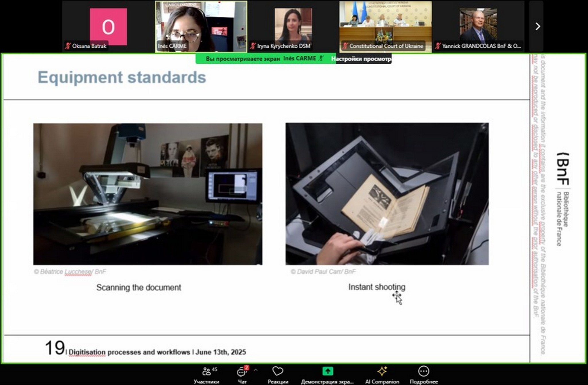Select Iryna Kyrychenko DSM video tile

(293, 26)
